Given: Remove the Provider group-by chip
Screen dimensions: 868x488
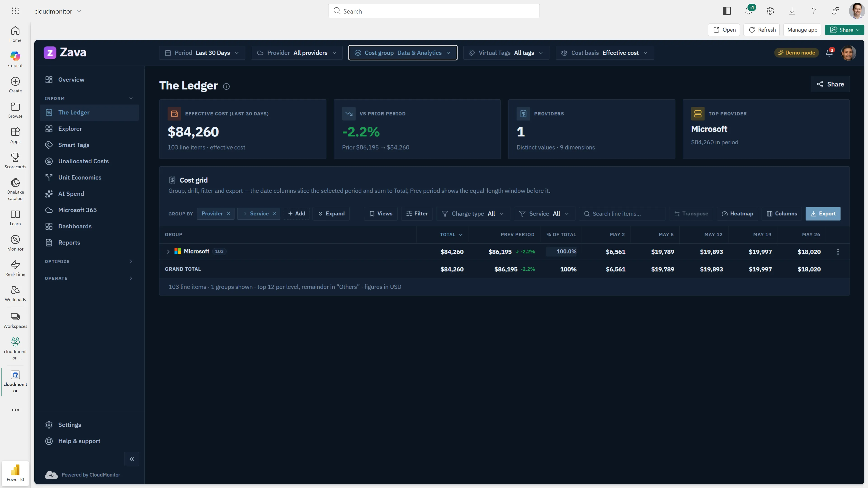Looking at the screenshot, I should [229, 213].
